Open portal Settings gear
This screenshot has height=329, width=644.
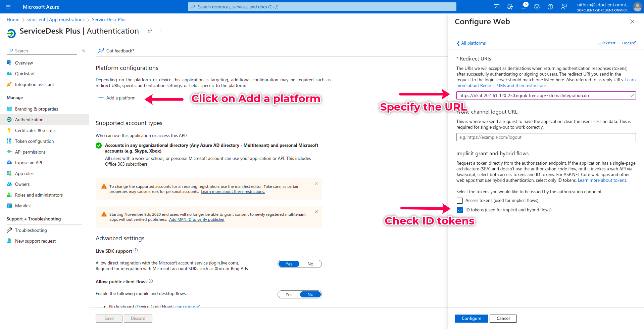tap(537, 7)
